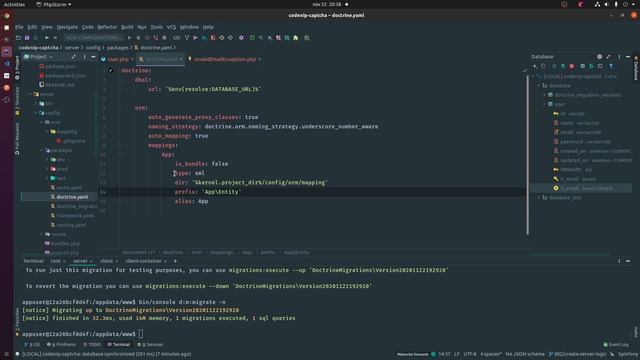Click the Search Everywhere magnifier icon

tap(261, 38)
